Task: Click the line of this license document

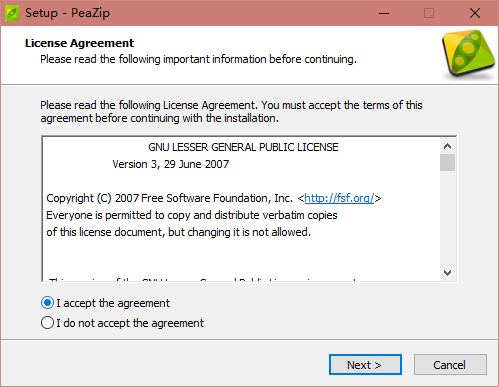Action: 178,232
